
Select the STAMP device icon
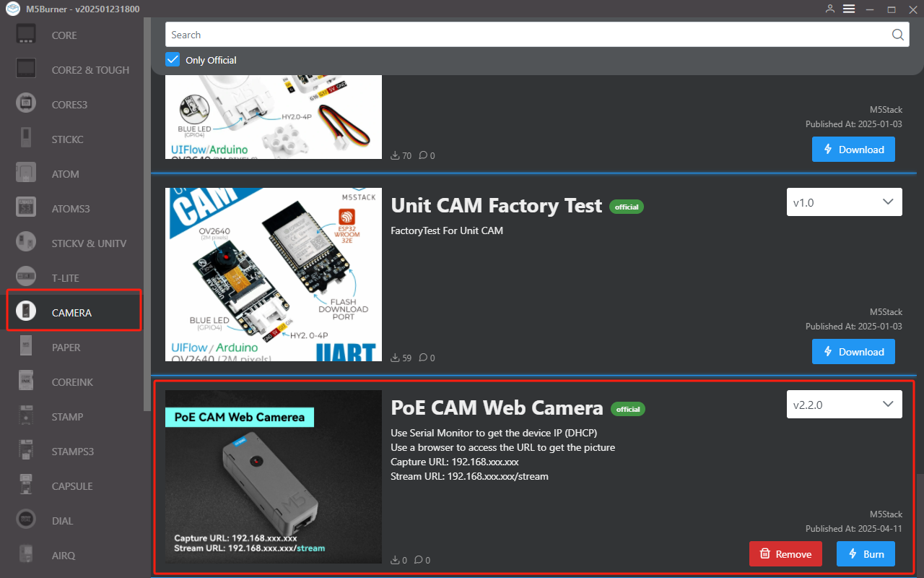(x=26, y=415)
